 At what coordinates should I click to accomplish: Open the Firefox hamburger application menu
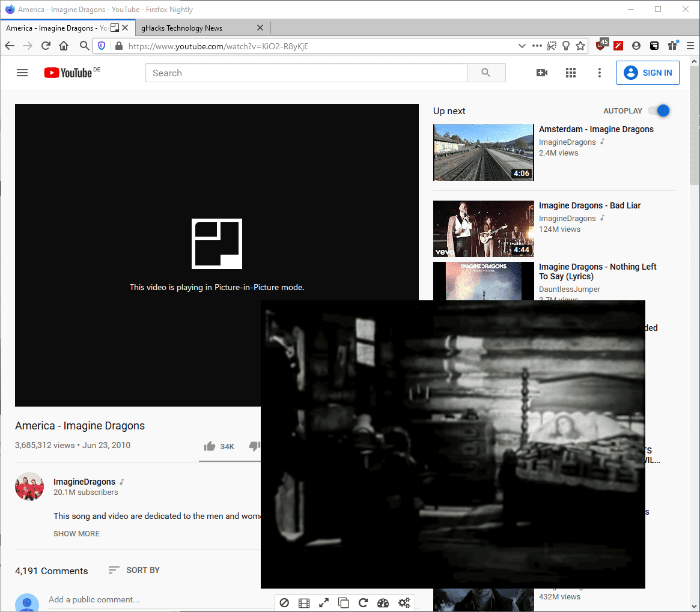(x=690, y=46)
